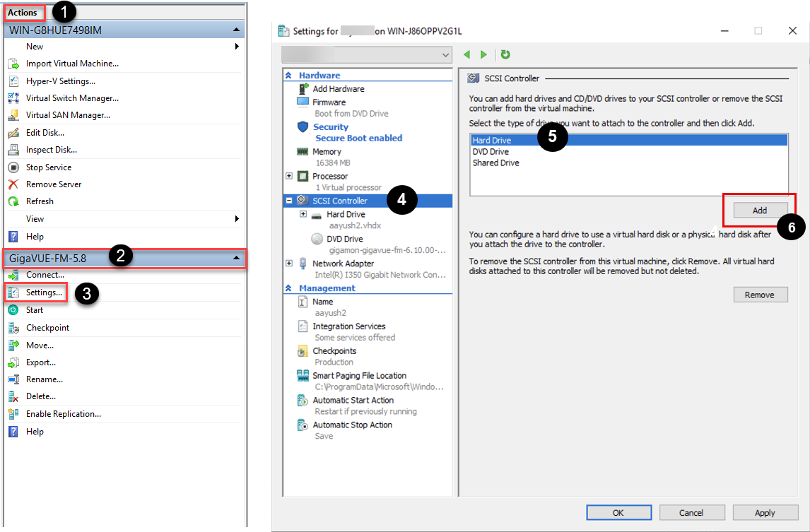810x532 pixels.
Task: Select DVD Drive in drive type list
Action: 491,152
